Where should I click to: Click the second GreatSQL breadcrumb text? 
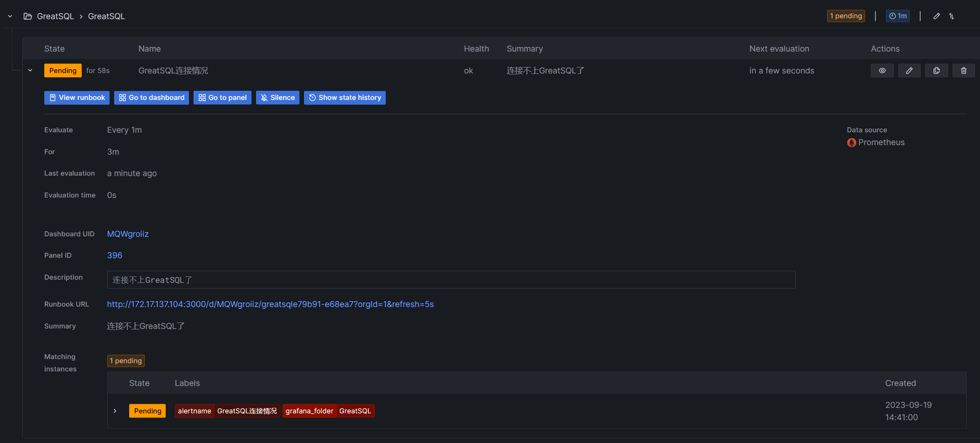coord(106,16)
